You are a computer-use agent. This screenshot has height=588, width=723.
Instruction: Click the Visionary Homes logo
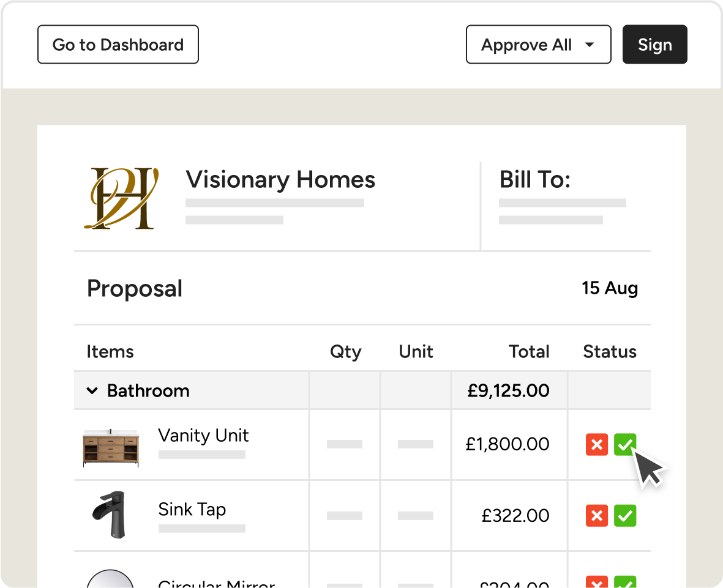pyautogui.click(x=121, y=198)
